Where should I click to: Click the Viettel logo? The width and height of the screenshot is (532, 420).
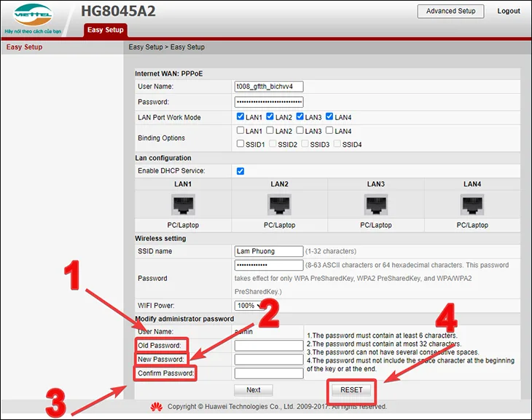tap(33, 15)
